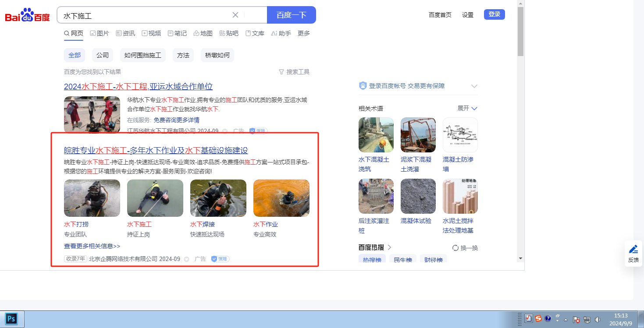Show hidden tray icons with the up arrow
Viewport: 644px width, 328px height.
[566, 320]
